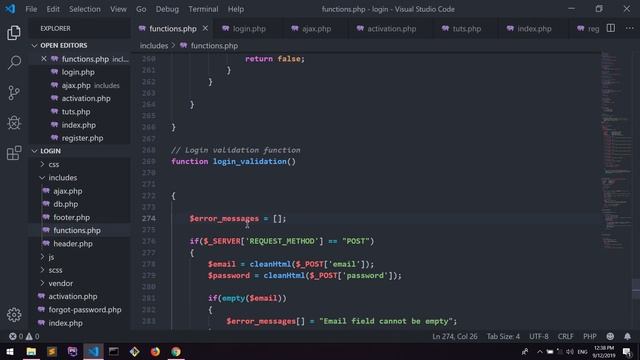
Task: Open the Help menu
Action: [x=236, y=9]
